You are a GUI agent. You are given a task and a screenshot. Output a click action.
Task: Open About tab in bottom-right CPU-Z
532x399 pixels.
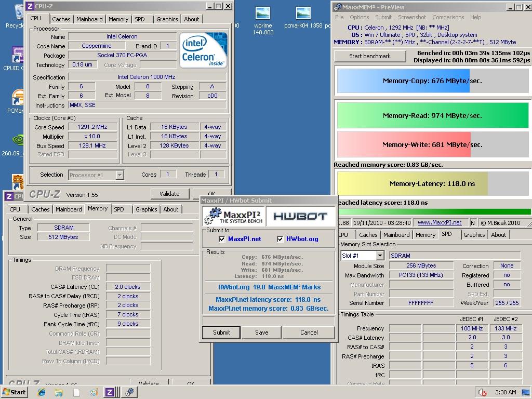[x=498, y=235]
